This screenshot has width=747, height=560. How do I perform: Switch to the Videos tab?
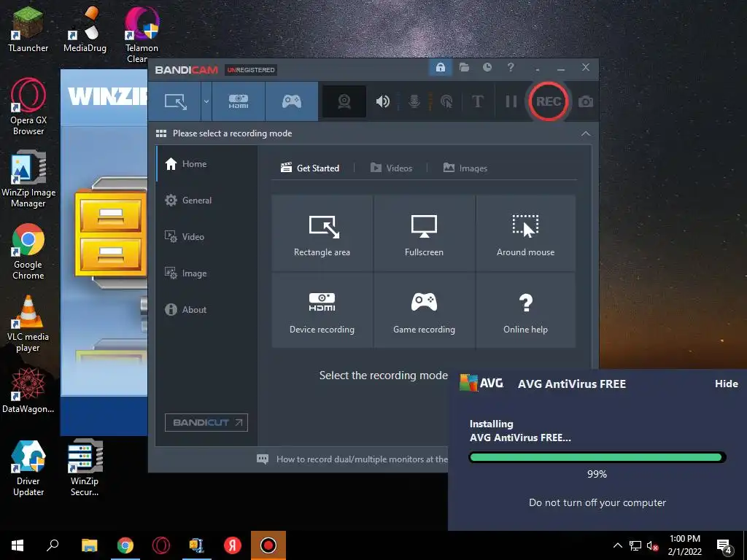[391, 168]
